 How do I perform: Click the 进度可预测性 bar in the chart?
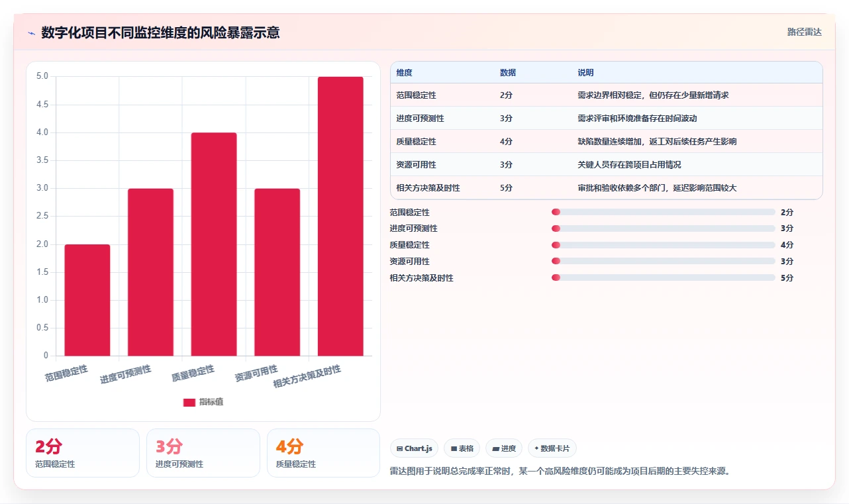click(150, 272)
